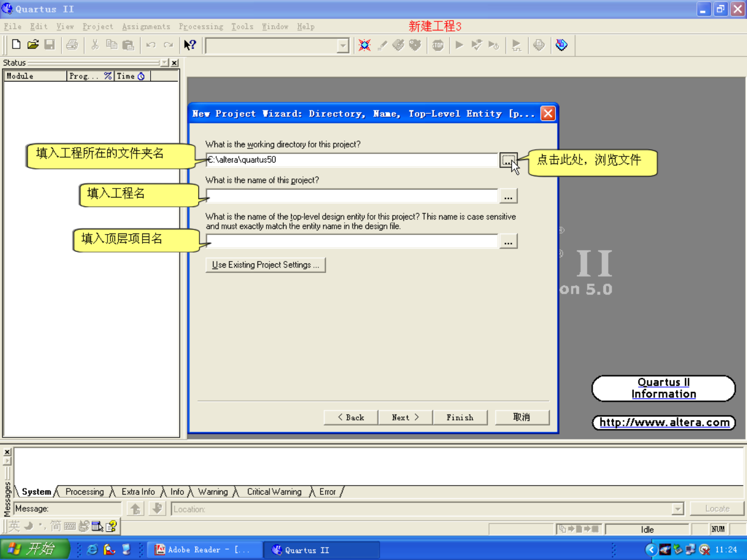This screenshot has width=747, height=560.
Task: Print using the printer toolbar icon
Action: (x=72, y=45)
